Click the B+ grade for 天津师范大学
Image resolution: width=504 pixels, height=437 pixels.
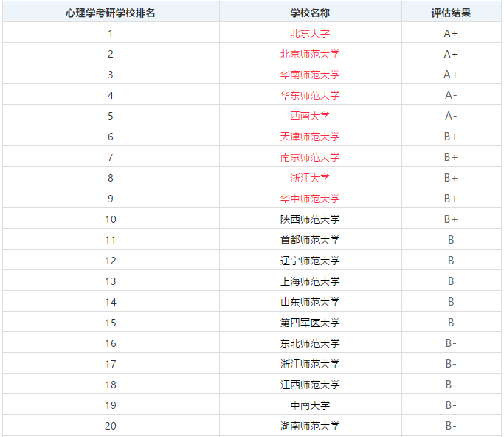point(451,137)
